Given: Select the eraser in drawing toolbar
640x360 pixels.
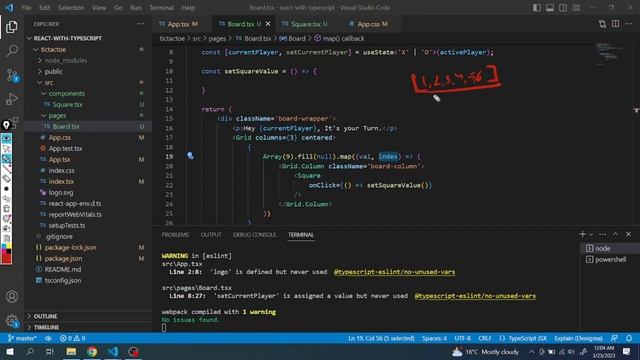Looking at the screenshot, I should [x=6, y=178].
